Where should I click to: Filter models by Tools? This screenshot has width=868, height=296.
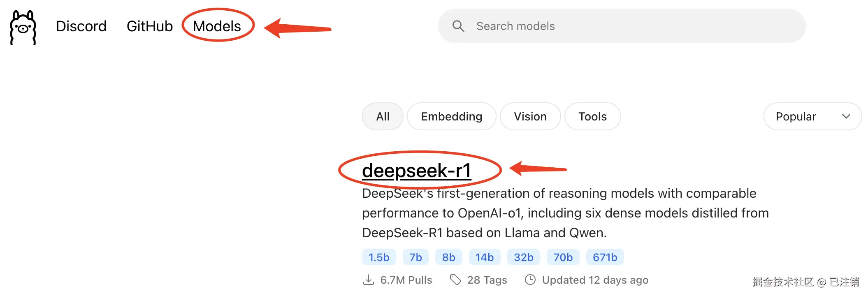click(592, 117)
